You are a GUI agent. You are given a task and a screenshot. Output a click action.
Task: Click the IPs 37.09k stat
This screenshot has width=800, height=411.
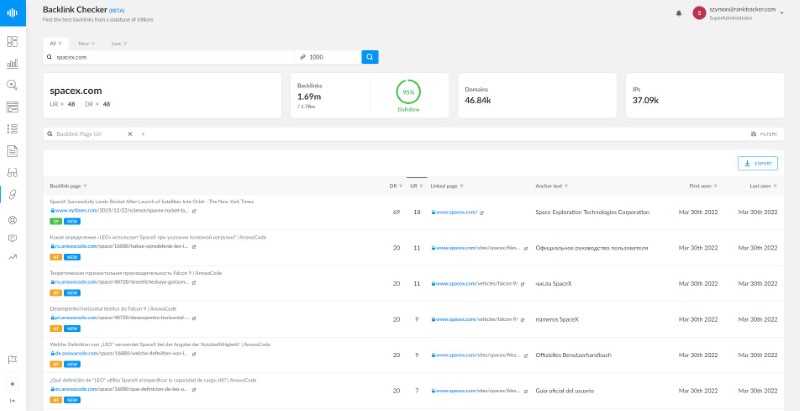tap(645, 100)
